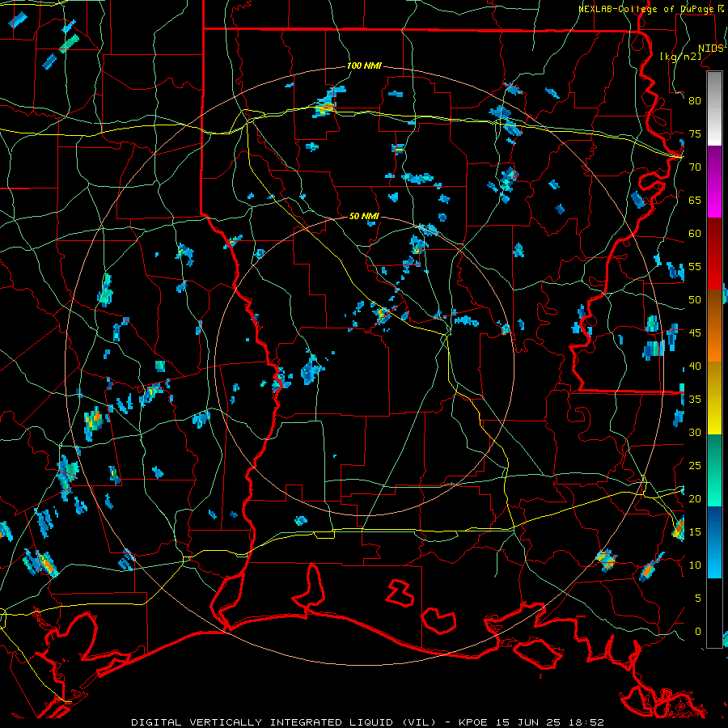The image size is (728, 728).
Task: Select the blue segment of the color scale
Action: (714, 542)
